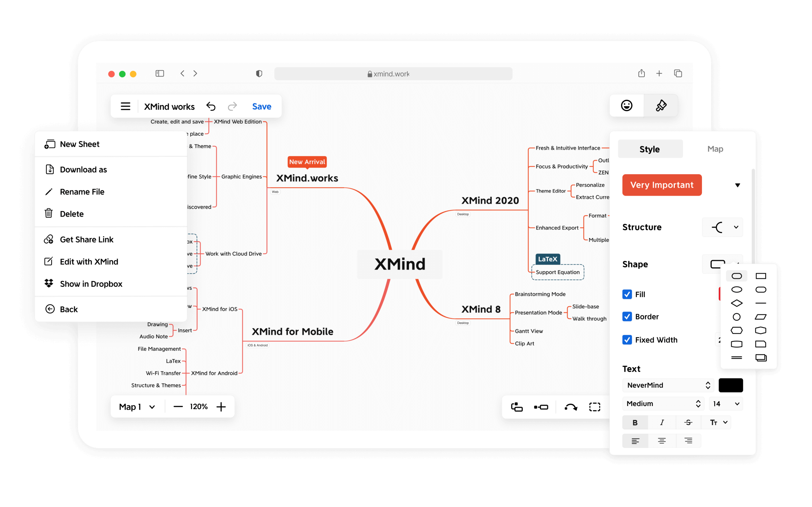
Task: Pick the hexagon shape
Action: (x=737, y=330)
